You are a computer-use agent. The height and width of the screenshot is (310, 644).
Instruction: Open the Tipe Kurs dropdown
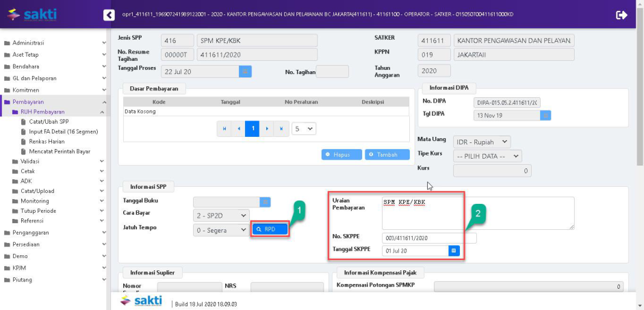click(487, 156)
